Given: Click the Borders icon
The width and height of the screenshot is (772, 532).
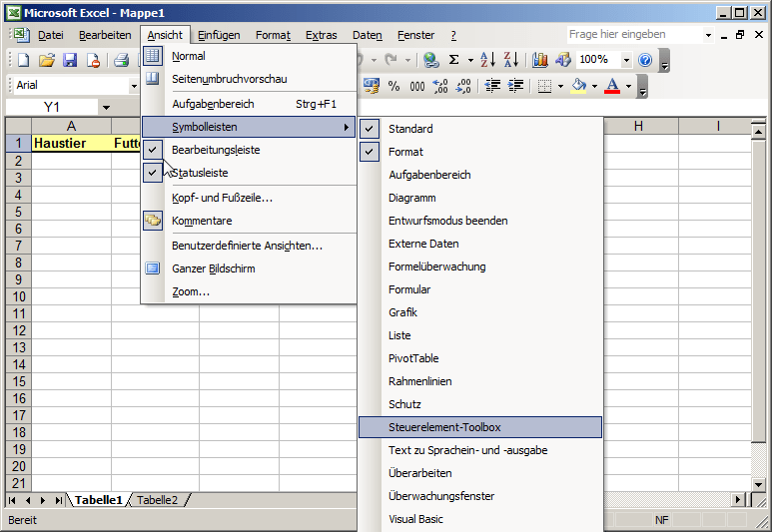Looking at the screenshot, I should tap(544, 87).
